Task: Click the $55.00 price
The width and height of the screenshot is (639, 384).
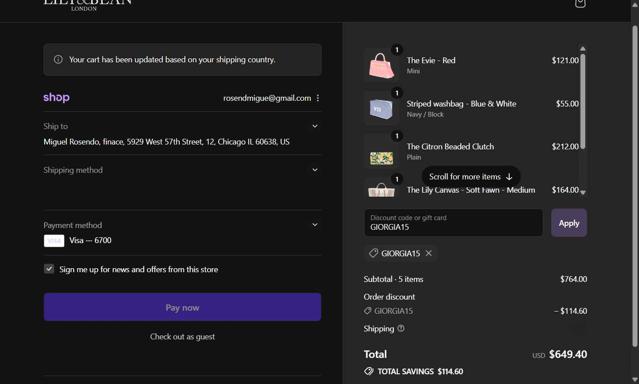Action: pos(567,104)
